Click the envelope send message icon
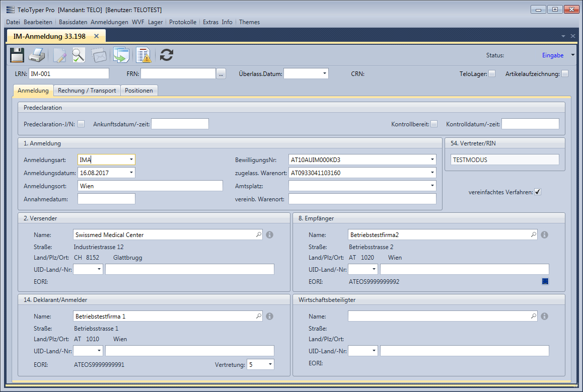 tap(99, 55)
